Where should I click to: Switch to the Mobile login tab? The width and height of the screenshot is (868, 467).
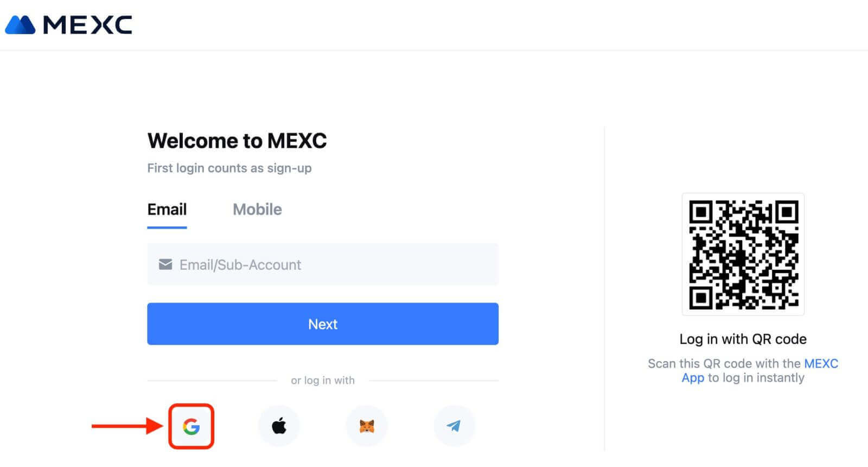click(x=257, y=210)
